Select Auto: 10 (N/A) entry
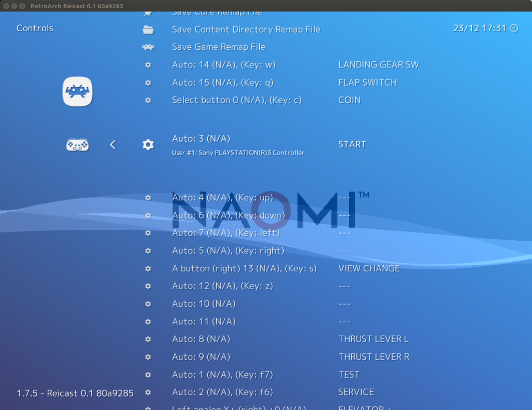532x410 pixels. point(204,304)
